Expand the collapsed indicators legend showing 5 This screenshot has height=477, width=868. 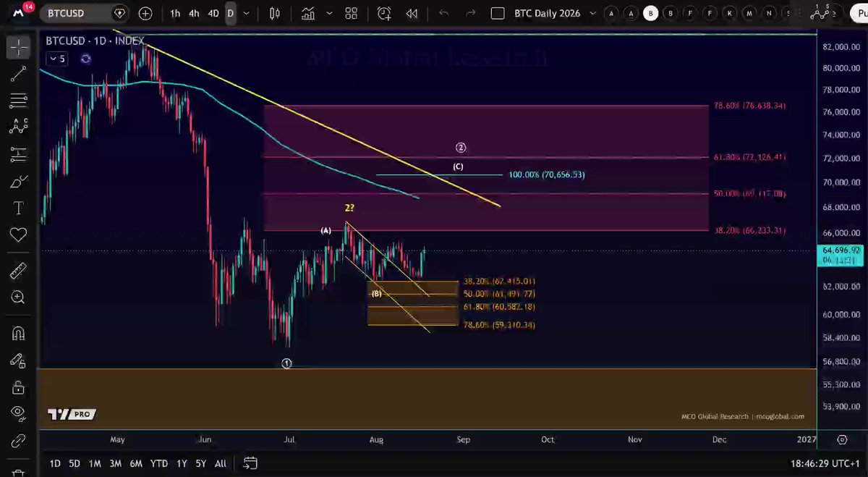56,59
